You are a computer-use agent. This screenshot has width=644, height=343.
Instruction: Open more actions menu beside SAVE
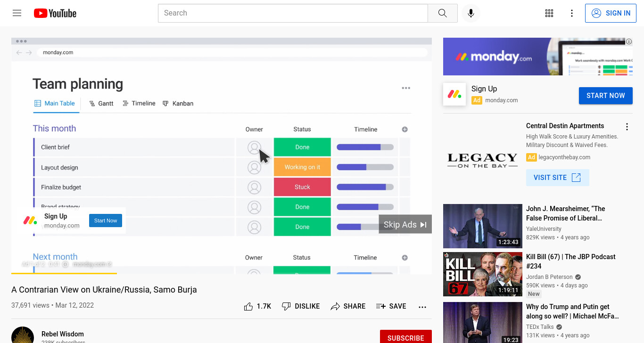coord(422,307)
